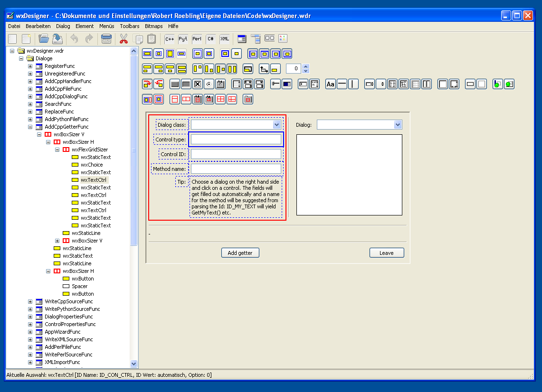
Task: Click the tree panel scrollbar down arrow
Action: coord(134,364)
